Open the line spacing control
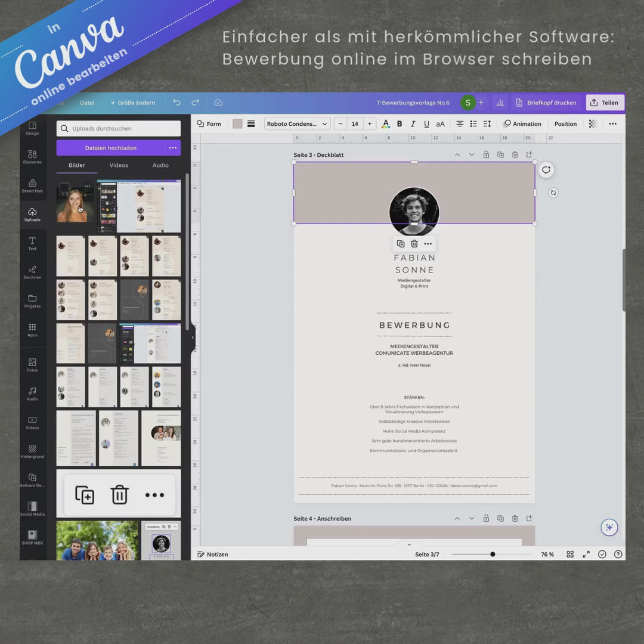The image size is (644, 644). point(487,123)
